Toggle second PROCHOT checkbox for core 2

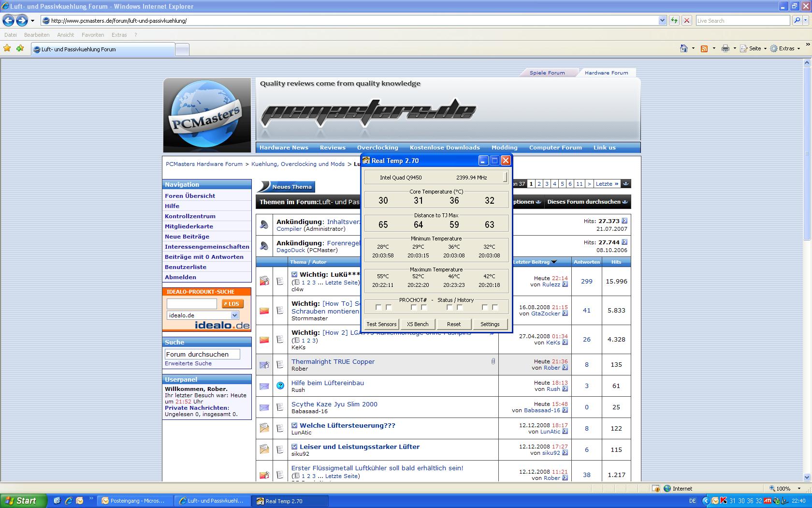point(424,307)
